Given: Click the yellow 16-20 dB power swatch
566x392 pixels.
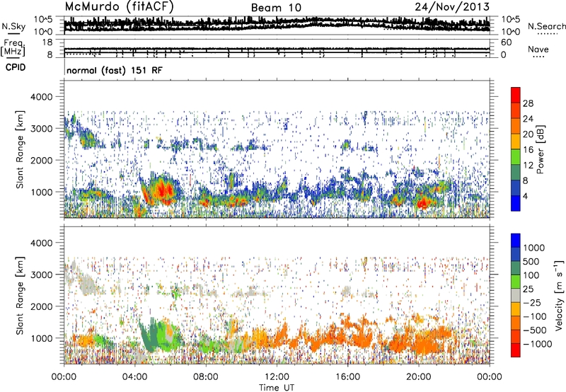Looking at the screenshot, I should (516, 142).
